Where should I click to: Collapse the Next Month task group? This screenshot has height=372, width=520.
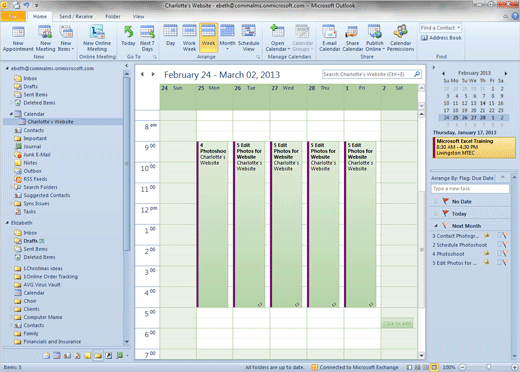[x=436, y=226]
